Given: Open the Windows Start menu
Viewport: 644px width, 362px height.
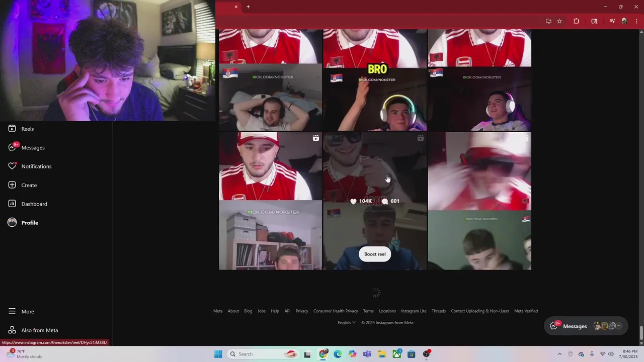Looking at the screenshot, I should click(x=218, y=354).
